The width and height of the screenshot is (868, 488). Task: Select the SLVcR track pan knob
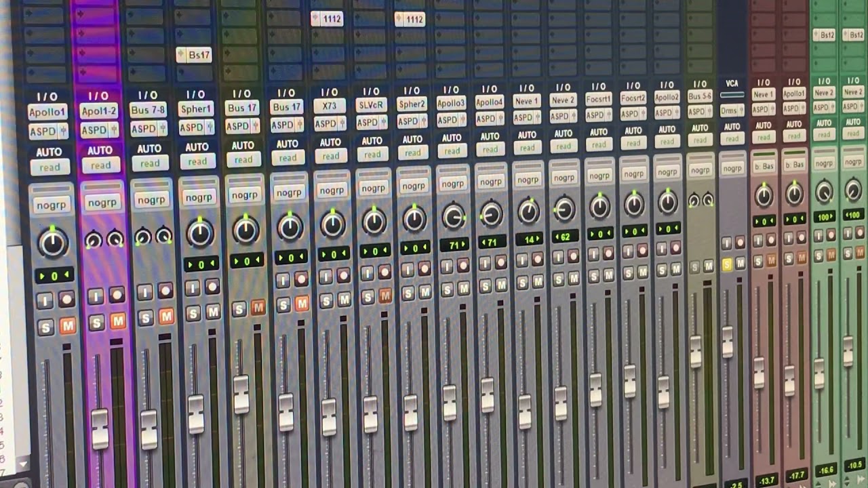[374, 221]
